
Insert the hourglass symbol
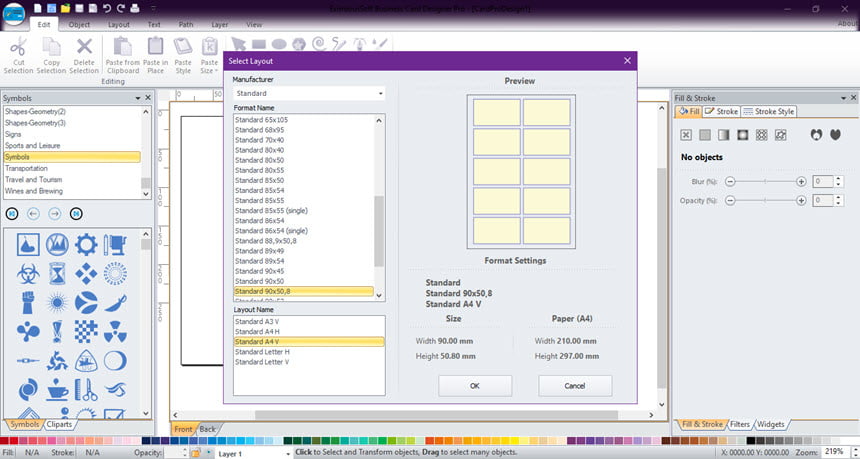pos(57,273)
